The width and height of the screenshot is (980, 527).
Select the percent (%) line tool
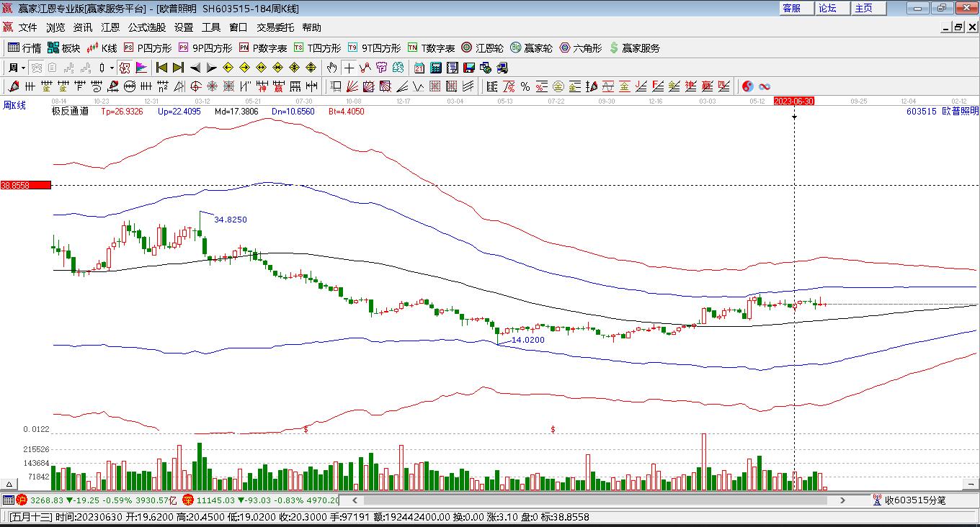click(525, 86)
